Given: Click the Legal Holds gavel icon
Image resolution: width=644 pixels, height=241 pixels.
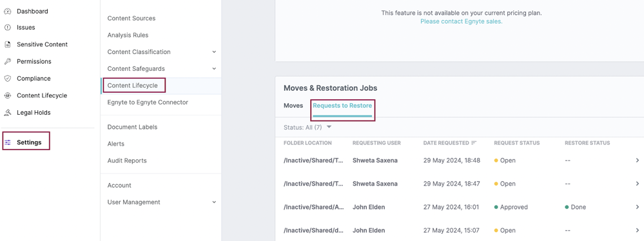Looking at the screenshot, I should tap(7, 113).
